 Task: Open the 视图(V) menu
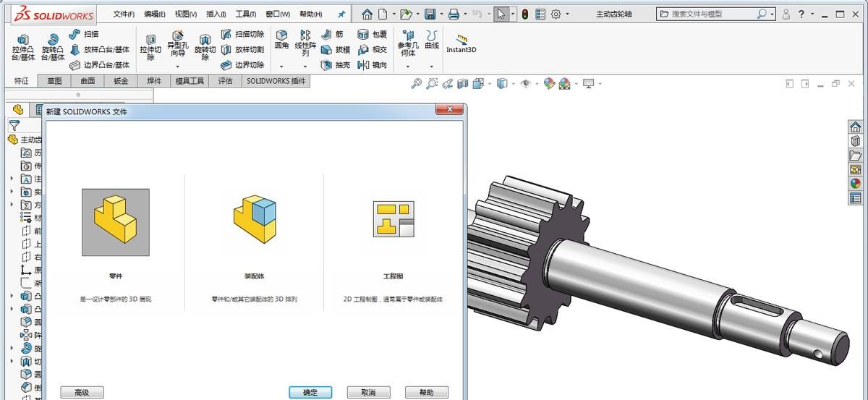pyautogui.click(x=186, y=14)
